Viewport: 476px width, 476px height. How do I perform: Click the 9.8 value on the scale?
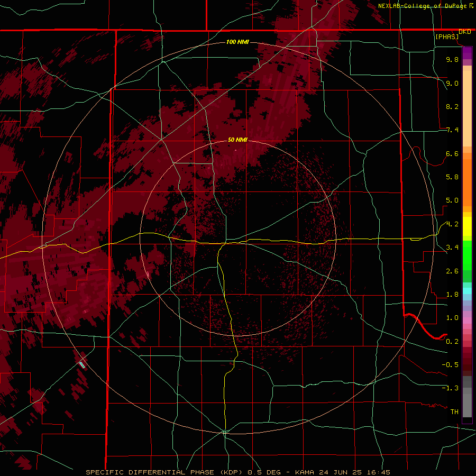tap(452, 59)
